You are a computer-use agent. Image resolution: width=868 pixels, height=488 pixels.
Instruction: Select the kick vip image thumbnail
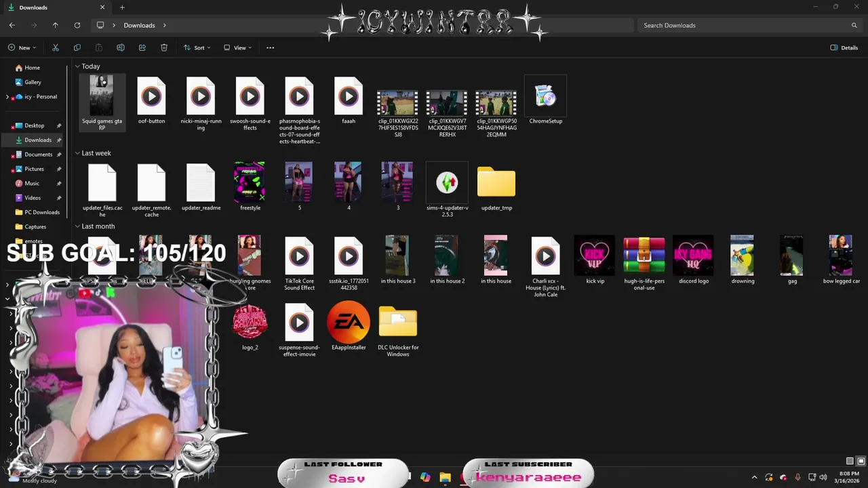point(595,260)
